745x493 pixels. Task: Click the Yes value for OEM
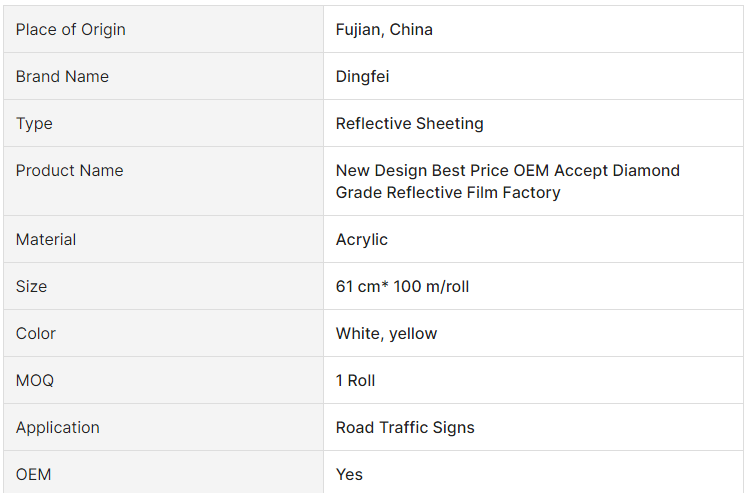point(349,475)
